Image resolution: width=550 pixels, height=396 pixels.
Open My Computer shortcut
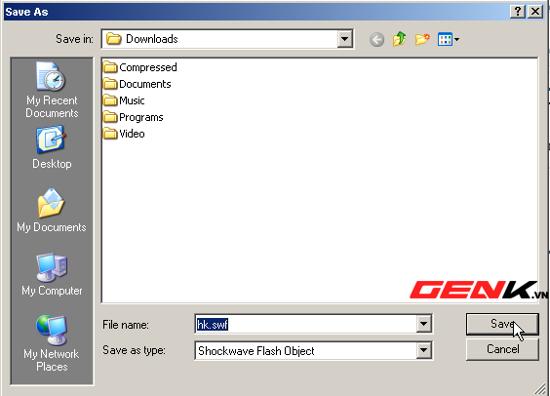click(x=52, y=274)
